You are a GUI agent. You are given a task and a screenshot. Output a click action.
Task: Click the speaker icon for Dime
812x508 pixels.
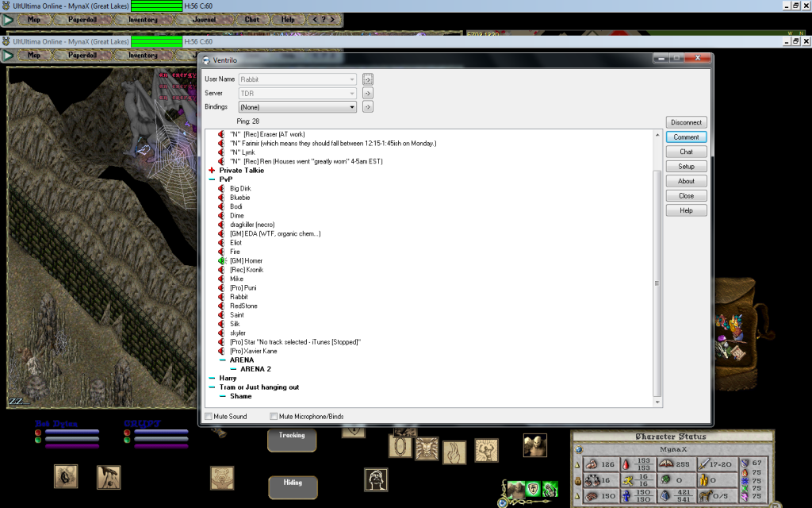(222, 216)
